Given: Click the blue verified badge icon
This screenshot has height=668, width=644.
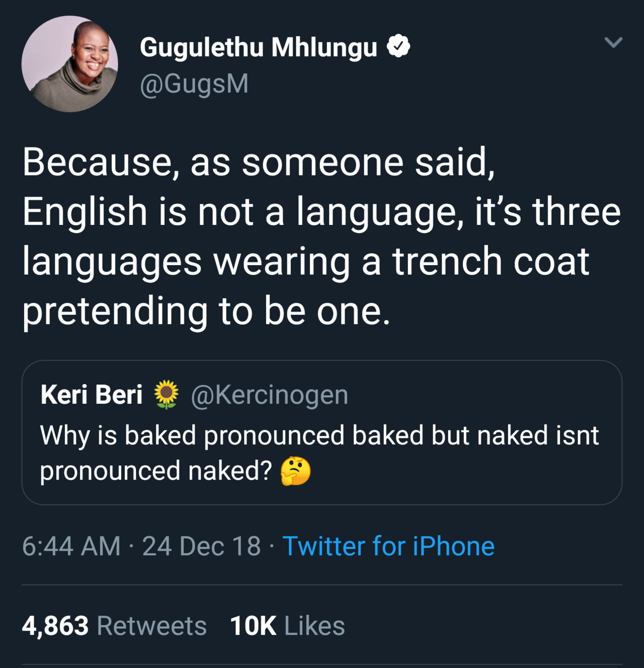Looking at the screenshot, I should pyautogui.click(x=398, y=47).
